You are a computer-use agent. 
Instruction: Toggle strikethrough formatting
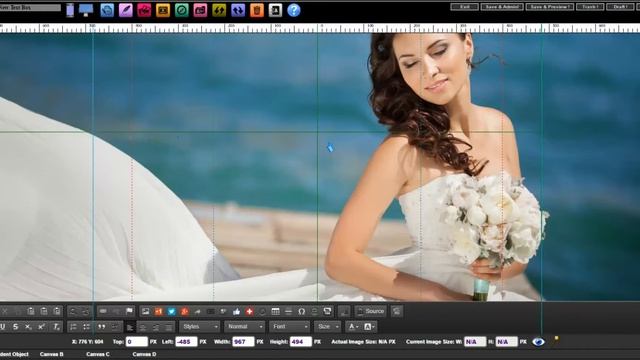(x=15, y=327)
